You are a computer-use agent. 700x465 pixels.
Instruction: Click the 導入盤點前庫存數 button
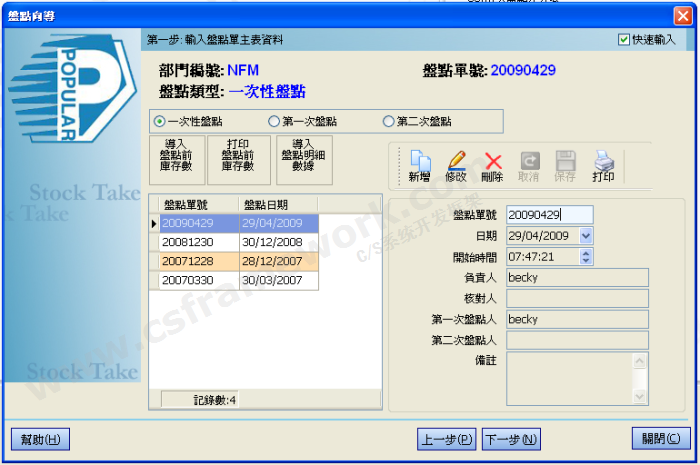pos(176,160)
